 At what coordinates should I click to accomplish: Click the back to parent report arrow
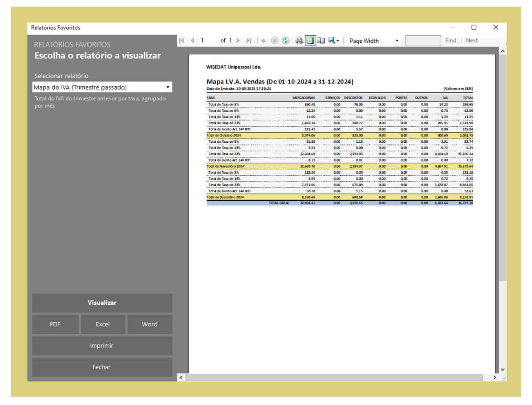pyautogui.click(x=263, y=41)
